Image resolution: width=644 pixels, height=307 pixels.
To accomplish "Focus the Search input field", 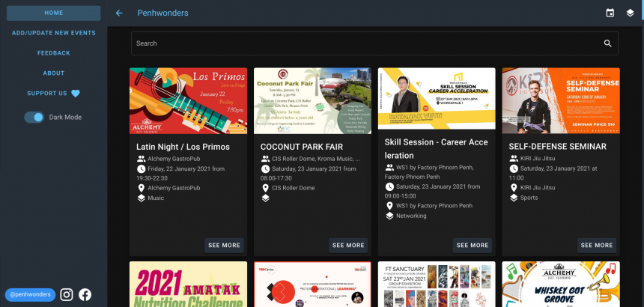I will (374, 43).
